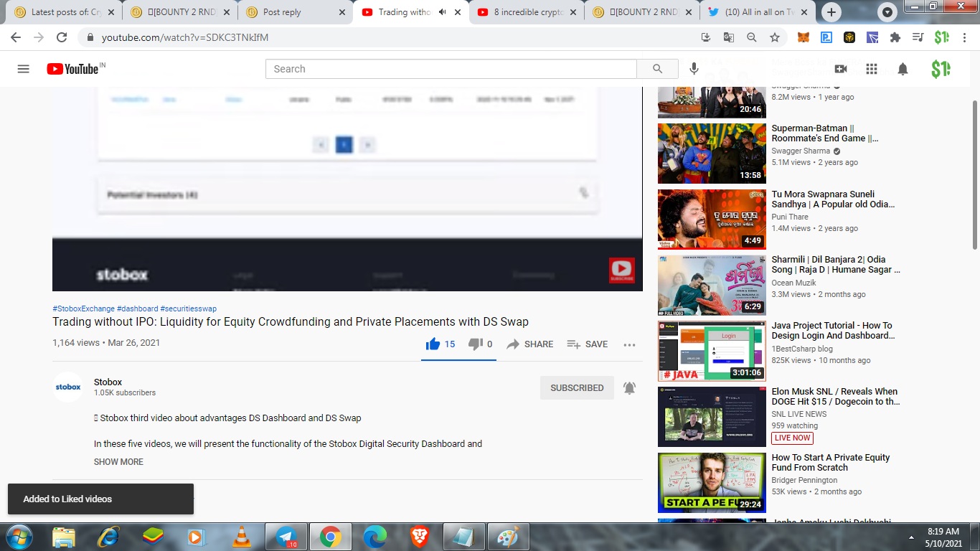Open the YouTube guide hamburger menu

[x=23, y=69]
